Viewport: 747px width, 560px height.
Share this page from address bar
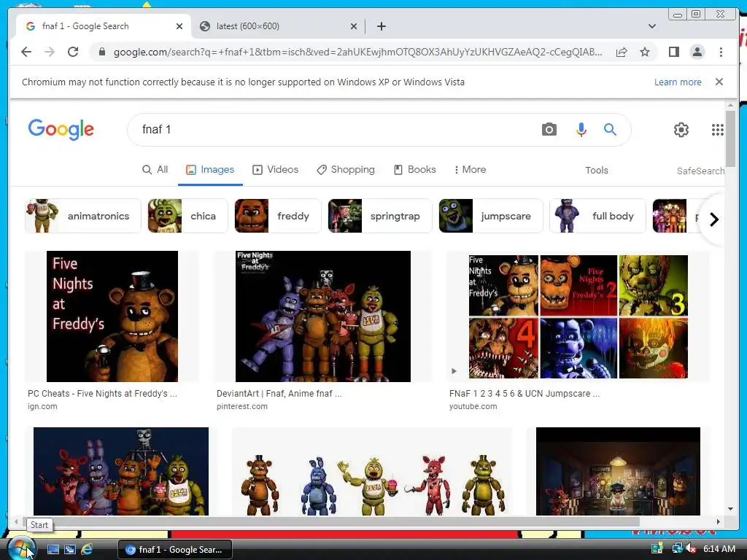[x=622, y=52]
